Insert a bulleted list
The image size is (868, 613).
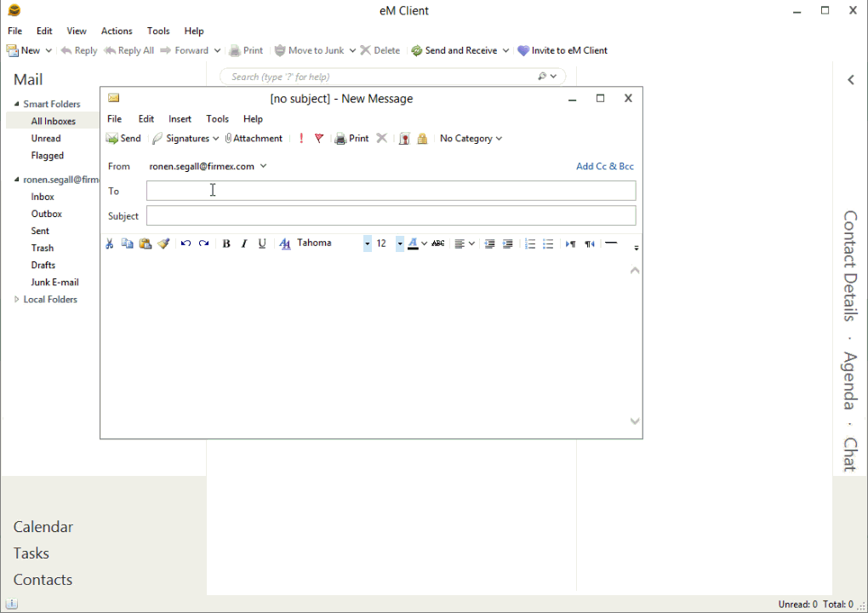coord(548,243)
